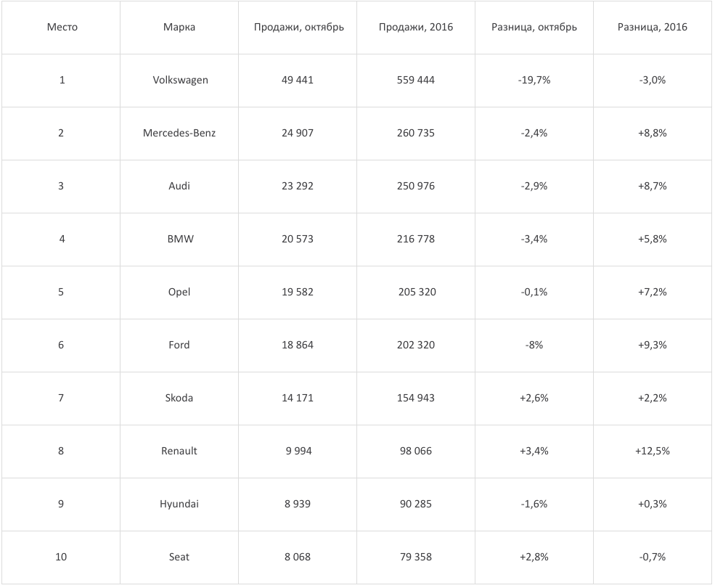Click Volkswagen's October sales value 49 441
715x588 pixels.
click(x=298, y=80)
